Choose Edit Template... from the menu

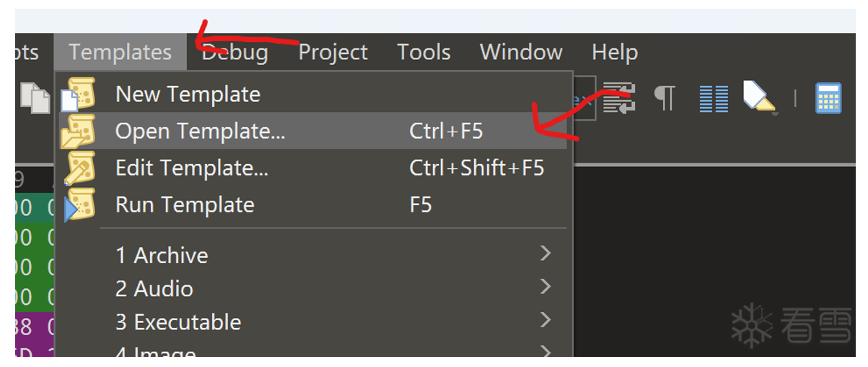(192, 168)
